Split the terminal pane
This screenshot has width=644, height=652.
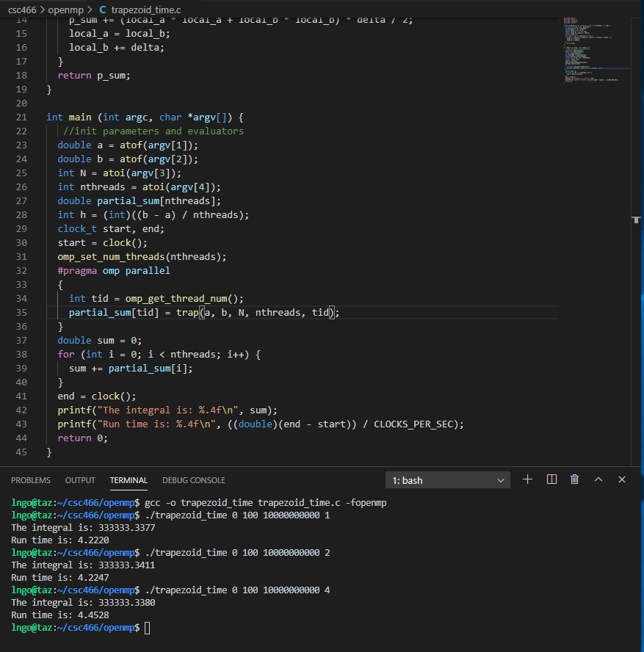pyautogui.click(x=552, y=479)
